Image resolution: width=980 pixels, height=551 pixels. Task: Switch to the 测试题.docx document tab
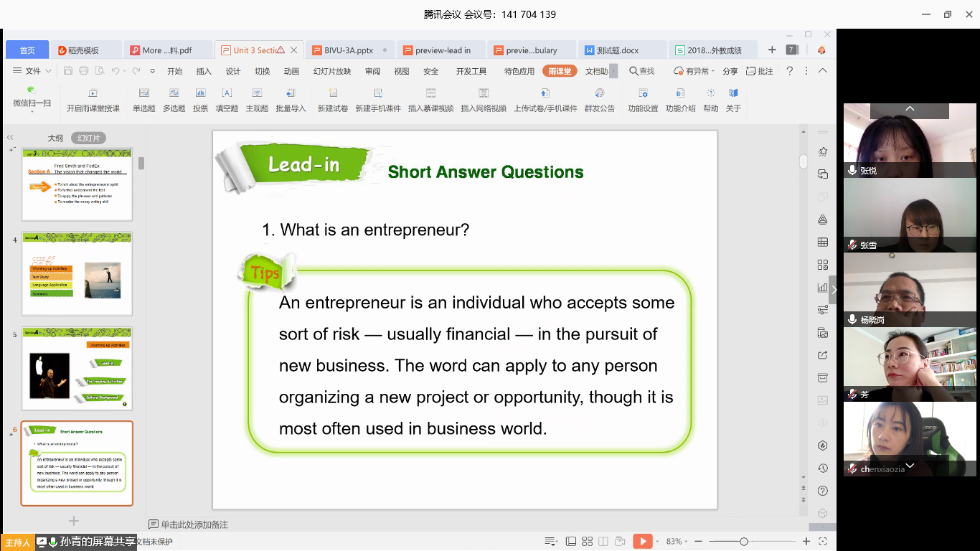(x=617, y=50)
